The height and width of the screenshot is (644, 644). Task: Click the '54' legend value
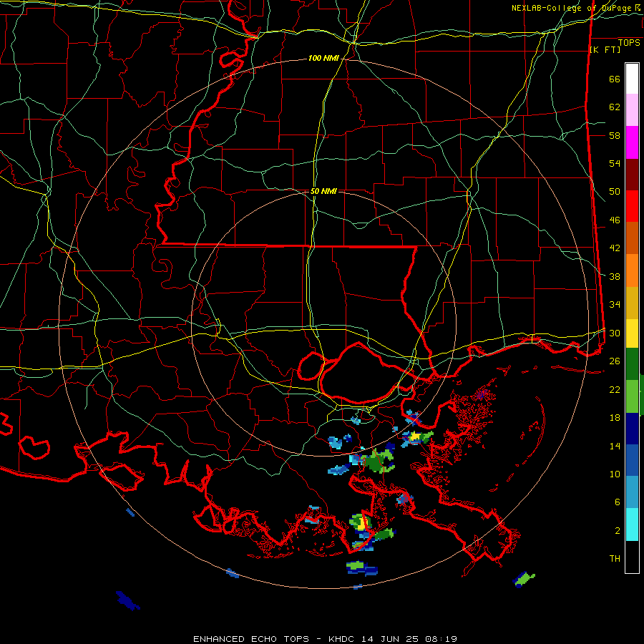pyautogui.click(x=615, y=163)
